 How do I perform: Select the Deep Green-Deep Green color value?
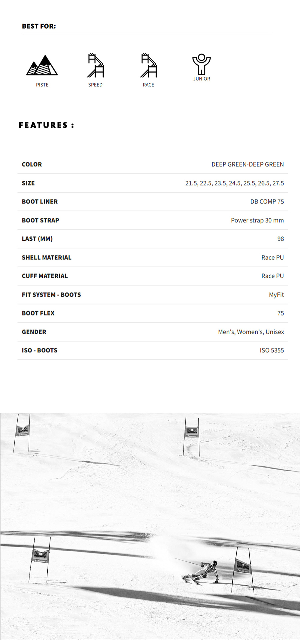point(248,164)
